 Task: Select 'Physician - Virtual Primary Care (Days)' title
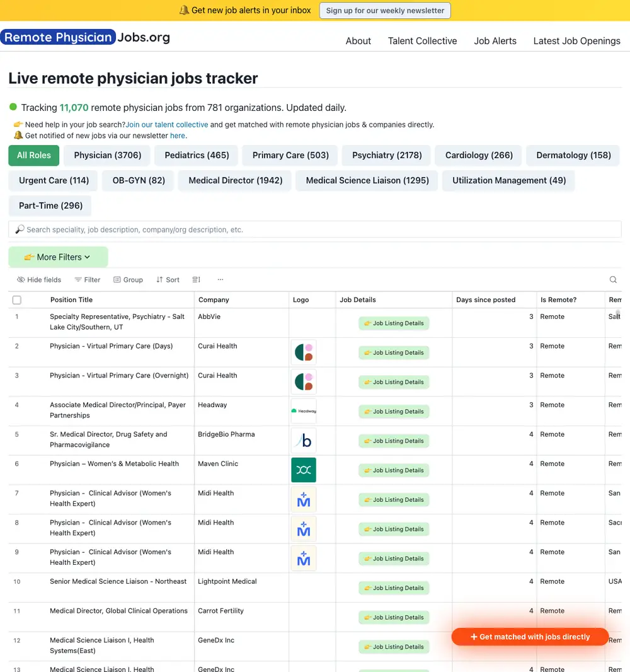coord(112,346)
